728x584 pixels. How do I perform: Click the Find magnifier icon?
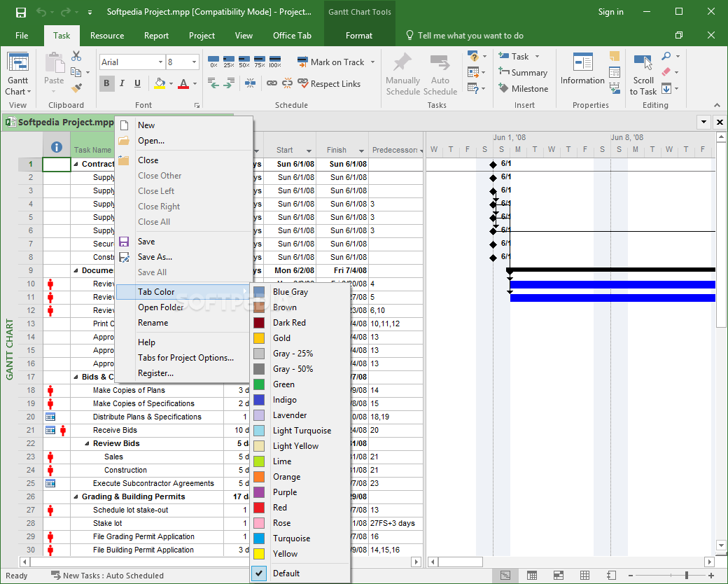coord(666,56)
